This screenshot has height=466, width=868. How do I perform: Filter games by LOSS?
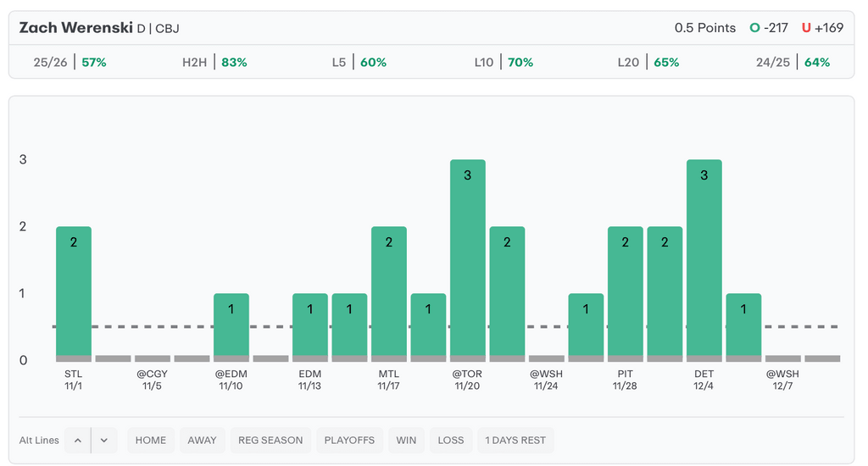[x=451, y=441]
